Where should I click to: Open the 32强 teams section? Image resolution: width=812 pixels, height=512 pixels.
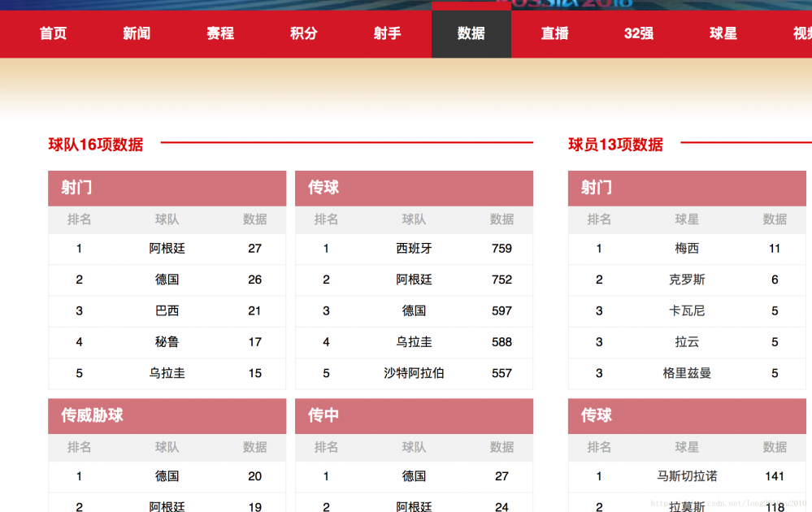pos(638,34)
